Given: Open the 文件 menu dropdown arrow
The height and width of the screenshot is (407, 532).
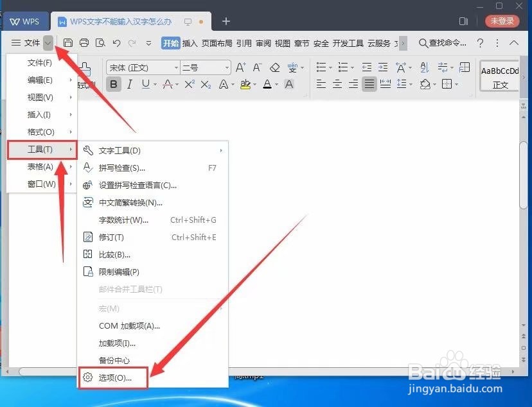Looking at the screenshot, I should 48,43.
